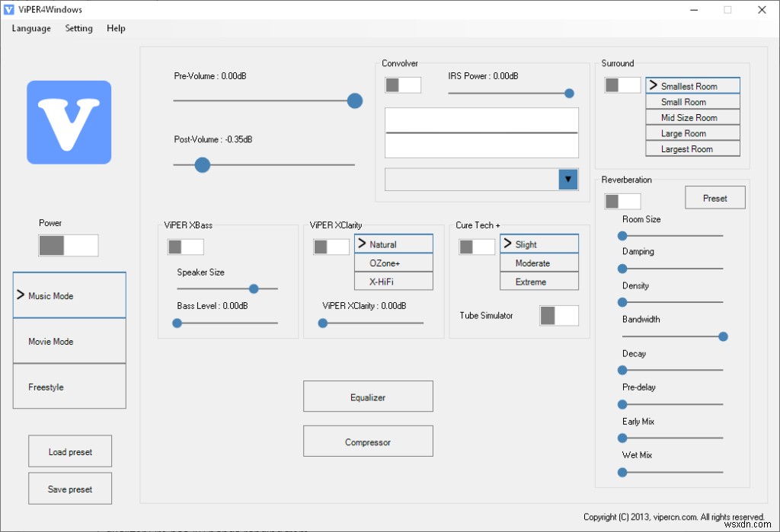
Task: Click the ViPER XClarity level slider handle
Action: pos(323,323)
